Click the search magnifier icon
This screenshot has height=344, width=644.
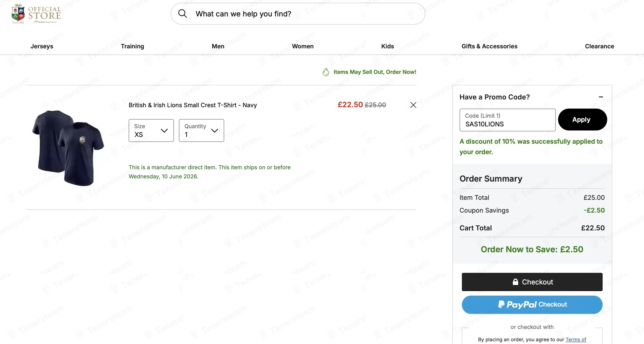(x=183, y=13)
